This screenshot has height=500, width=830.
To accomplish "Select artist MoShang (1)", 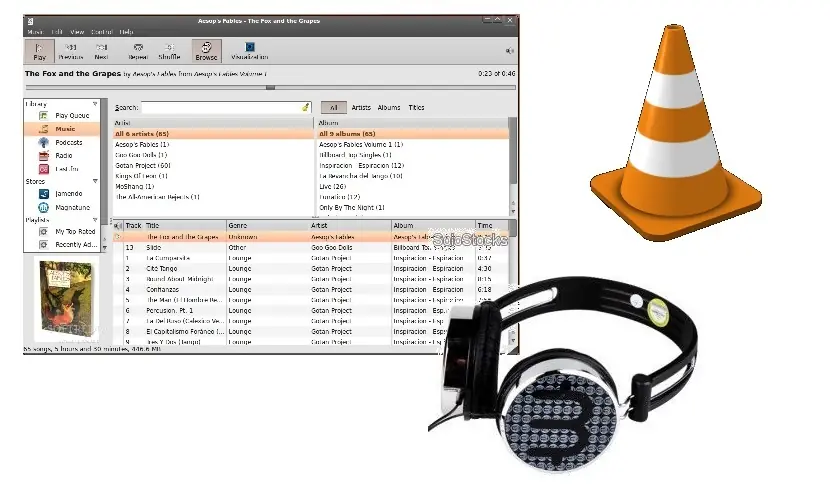I will pyautogui.click(x=213, y=186).
